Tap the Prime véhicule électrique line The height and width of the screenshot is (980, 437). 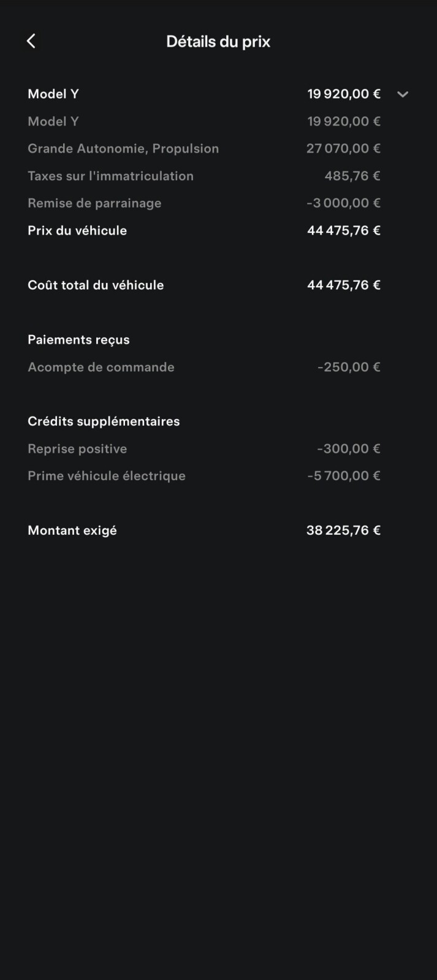click(x=204, y=476)
